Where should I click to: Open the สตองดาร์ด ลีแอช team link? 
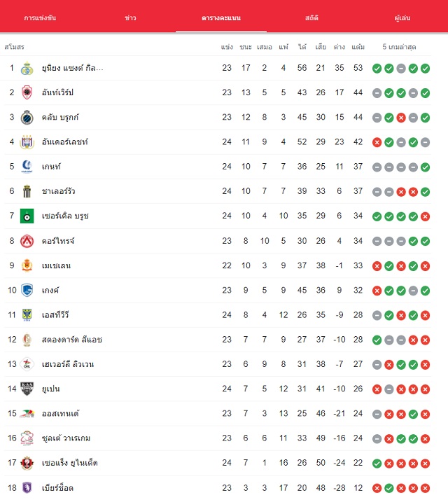(x=71, y=340)
